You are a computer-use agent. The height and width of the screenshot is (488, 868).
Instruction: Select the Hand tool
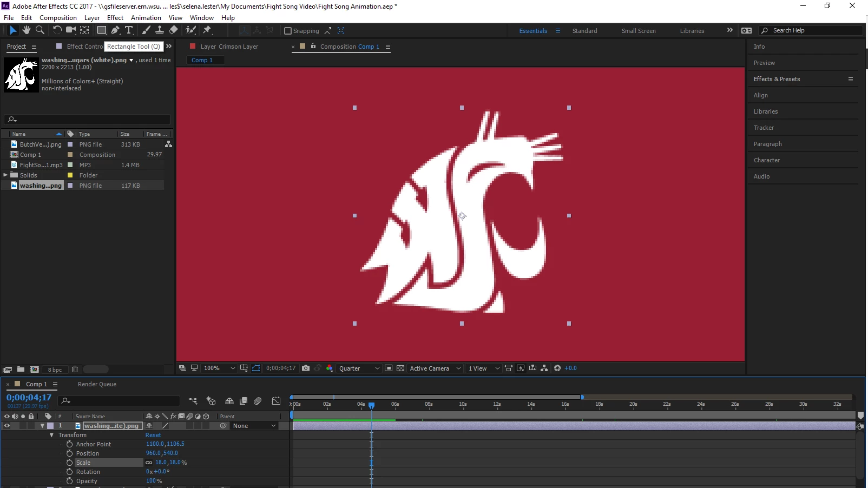point(27,30)
